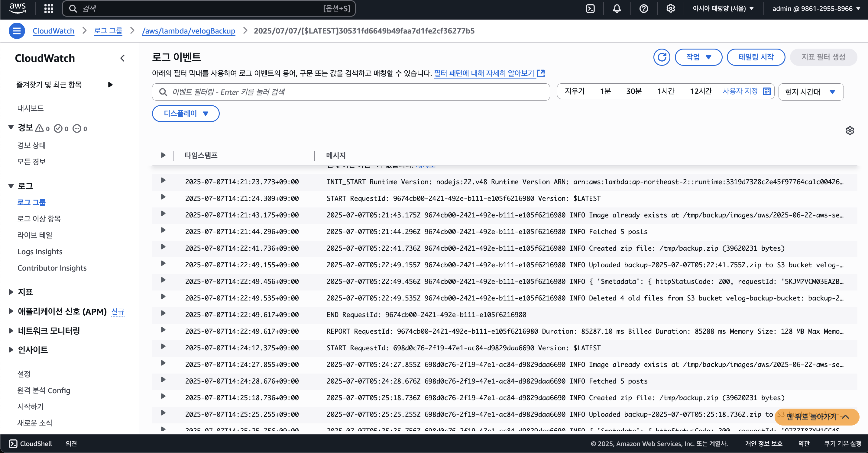Viewport: 868px width, 453px height.
Task: Open the 디스플레이 dropdown
Action: pyautogui.click(x=186, y=114)
